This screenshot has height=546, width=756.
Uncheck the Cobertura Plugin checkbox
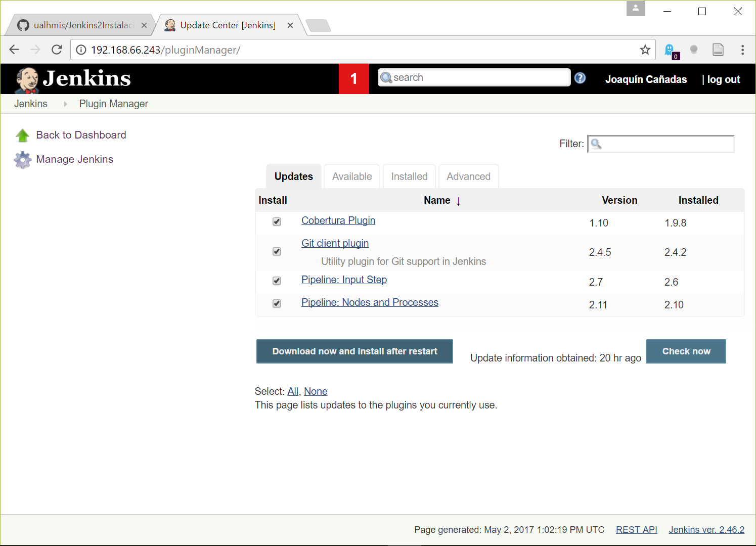(277, 221)
